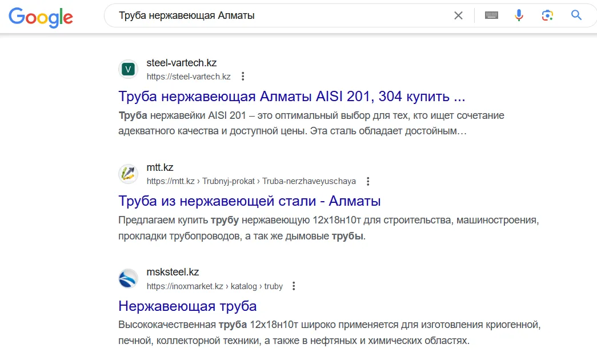The image size is (597, 364).
Task: Open more options for msksteel.kz result
Action: pos(294,286)
